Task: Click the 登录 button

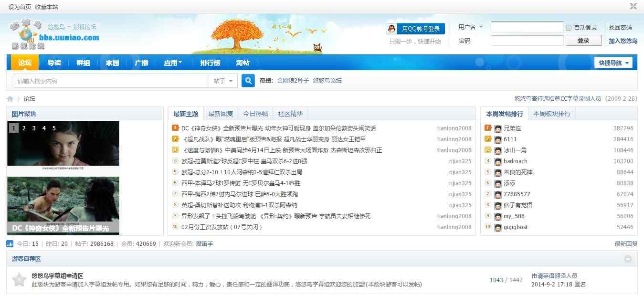Action: 583,40
